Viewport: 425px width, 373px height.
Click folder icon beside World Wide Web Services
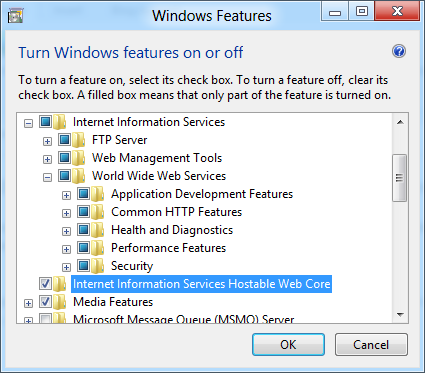[x=78, y=176]
